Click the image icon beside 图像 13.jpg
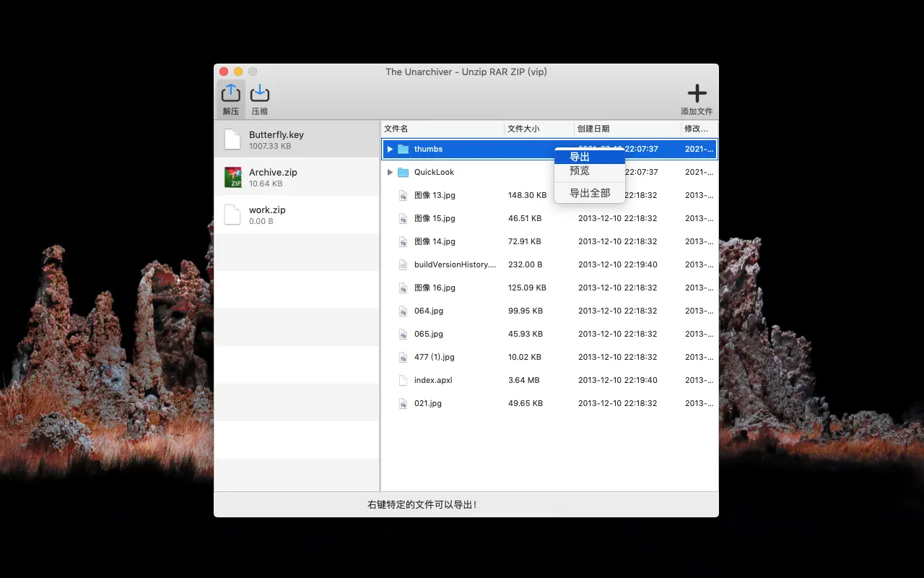The height and width of the screenshot is (578, 924). [403, 195]
